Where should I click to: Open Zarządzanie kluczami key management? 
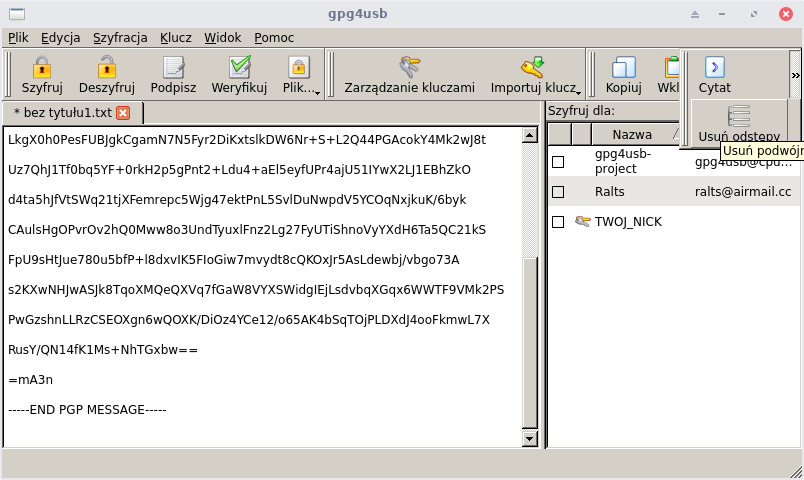(x=409, y=74)
